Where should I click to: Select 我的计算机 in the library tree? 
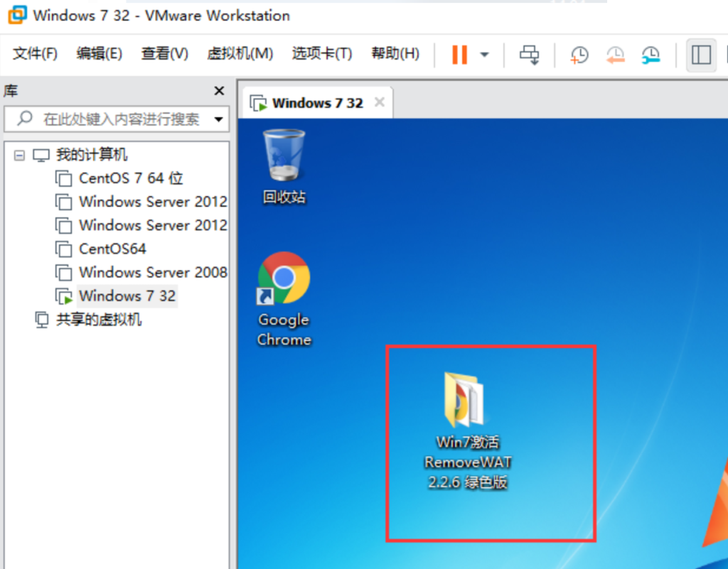(x=92, y=154)
